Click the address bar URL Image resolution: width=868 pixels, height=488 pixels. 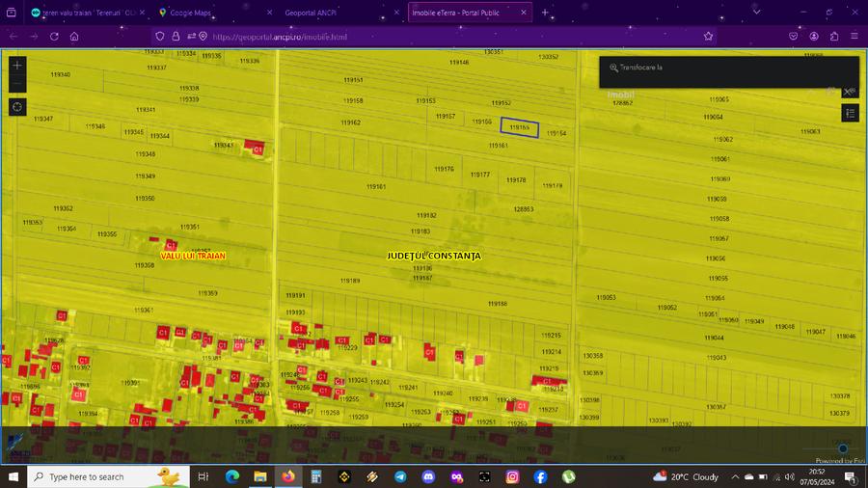[280, 37]
